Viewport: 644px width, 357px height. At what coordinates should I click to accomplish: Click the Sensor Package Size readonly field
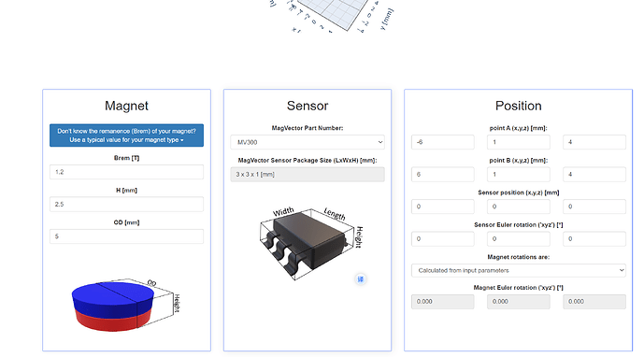click(x=308, y=174)
